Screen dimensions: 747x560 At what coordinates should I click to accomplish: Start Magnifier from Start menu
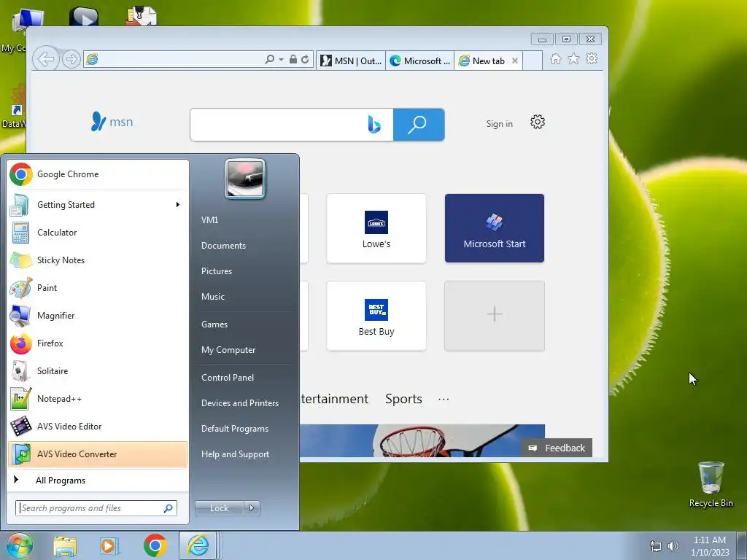tap(98, 315)
